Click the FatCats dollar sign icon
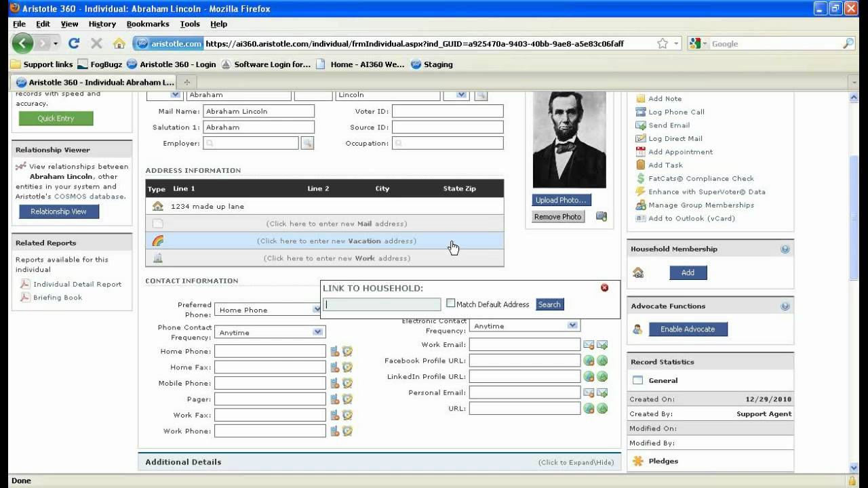868x488 pixels. [640, 178]
